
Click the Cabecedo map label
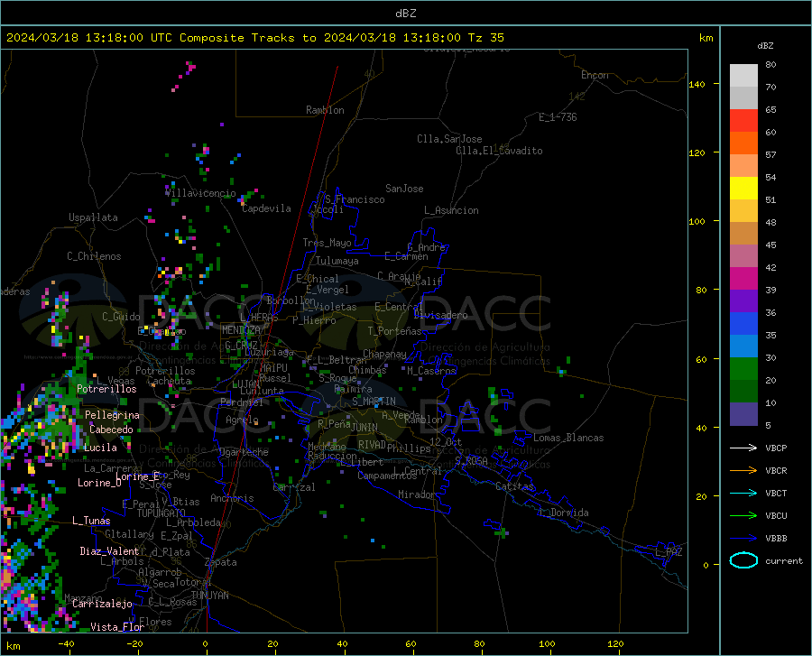coord(111,430)
